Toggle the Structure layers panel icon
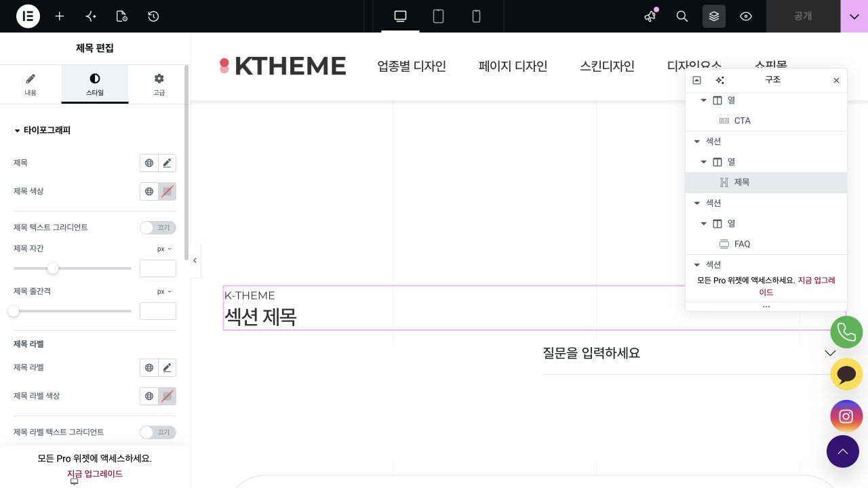Image resolution: width=868 pixels, height=488 pixels. coord(714,16)
